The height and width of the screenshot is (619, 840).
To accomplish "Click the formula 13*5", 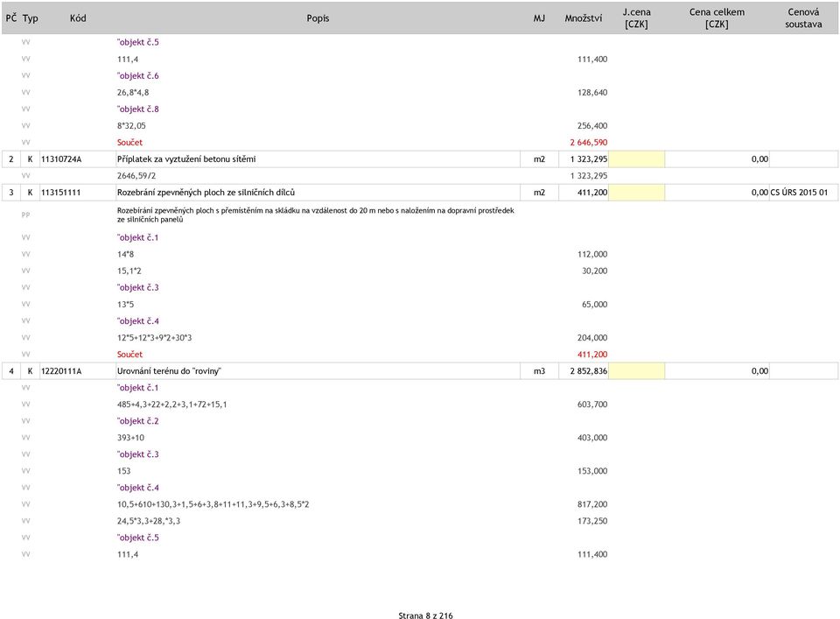I will pyautogui.click(x=125, y=305).
